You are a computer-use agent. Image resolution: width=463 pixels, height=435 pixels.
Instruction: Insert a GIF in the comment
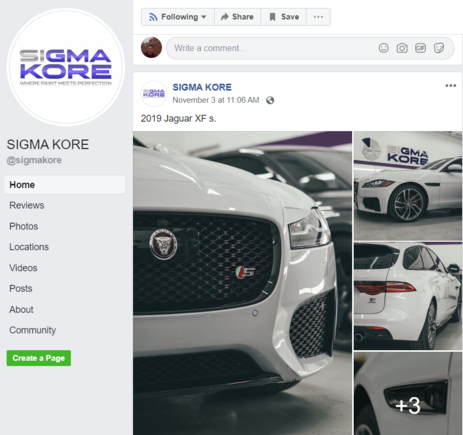point(420,48)
